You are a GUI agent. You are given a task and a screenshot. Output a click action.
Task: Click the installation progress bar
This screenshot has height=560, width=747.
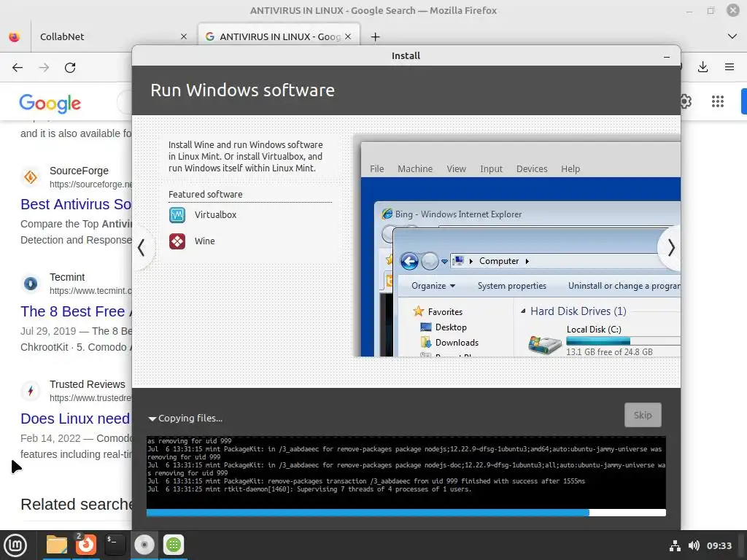(x=406, y=513)
